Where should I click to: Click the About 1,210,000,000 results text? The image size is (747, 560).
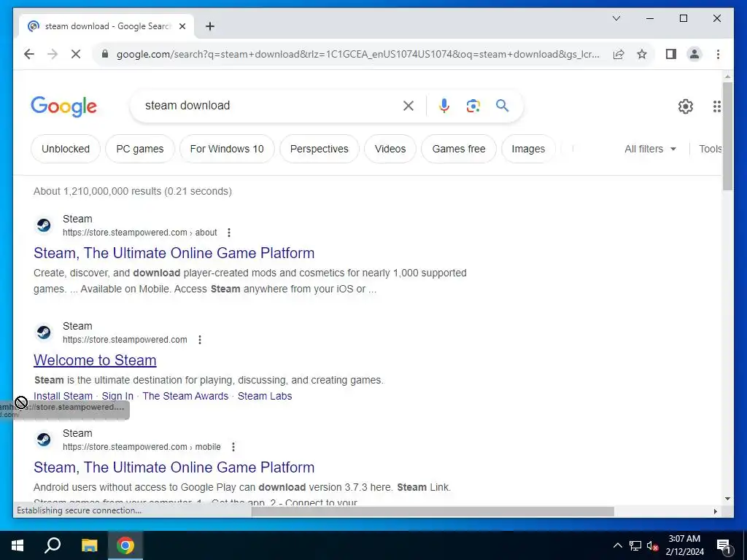(x=133, y=192)
